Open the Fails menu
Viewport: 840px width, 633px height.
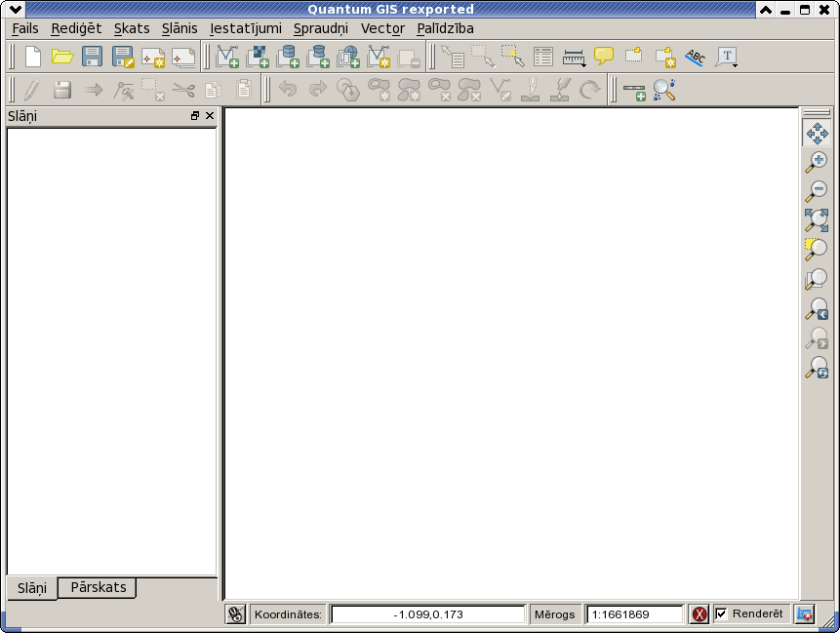(25, 28)
